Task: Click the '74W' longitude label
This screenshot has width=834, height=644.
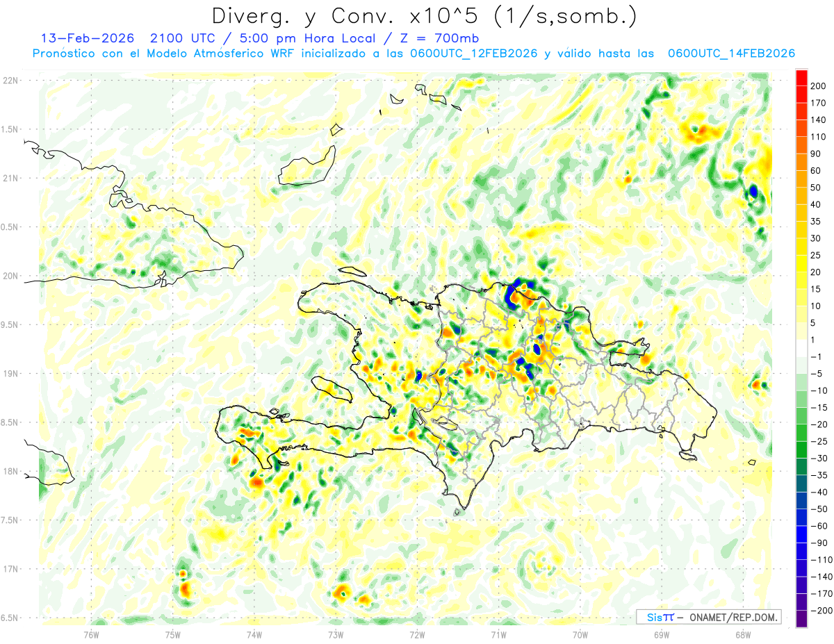Action: 254,634
